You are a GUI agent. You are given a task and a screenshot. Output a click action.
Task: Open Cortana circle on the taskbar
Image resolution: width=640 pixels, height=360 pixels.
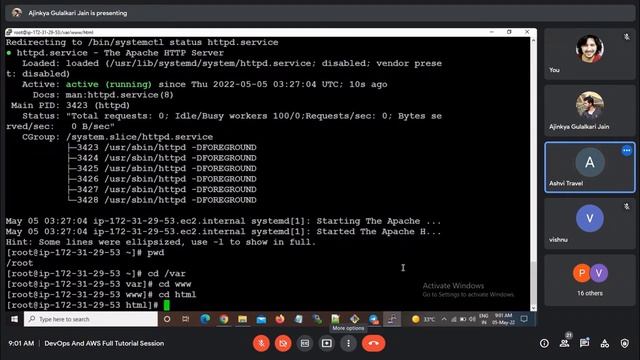pos(167,319)
